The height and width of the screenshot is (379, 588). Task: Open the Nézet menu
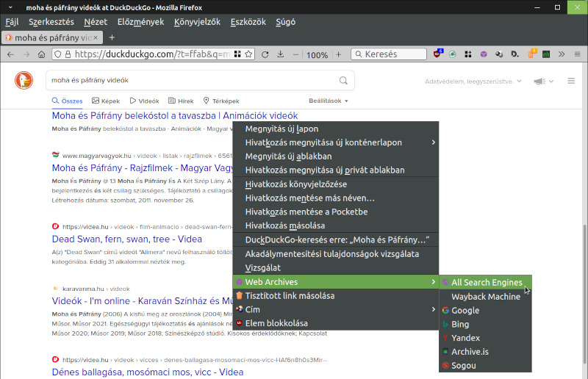[x=96, y=22]
